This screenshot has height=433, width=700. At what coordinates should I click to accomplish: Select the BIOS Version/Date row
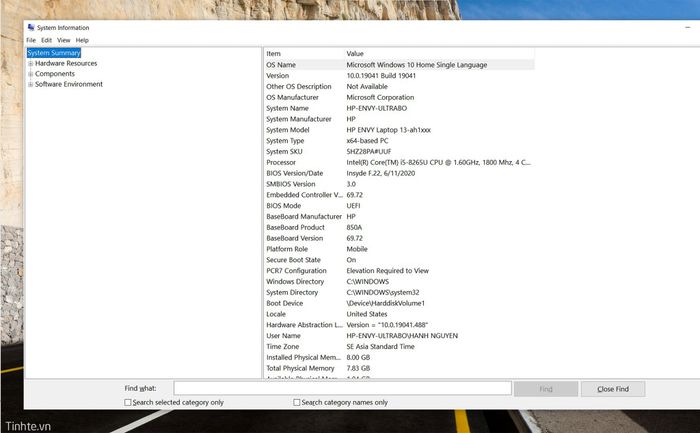pos(399,173)
